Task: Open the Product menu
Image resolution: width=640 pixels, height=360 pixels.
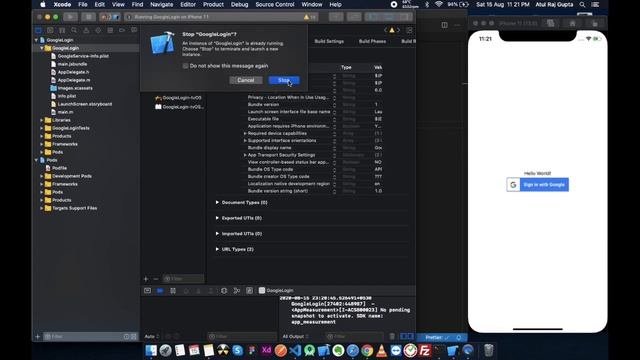Action: pos(213,4)
